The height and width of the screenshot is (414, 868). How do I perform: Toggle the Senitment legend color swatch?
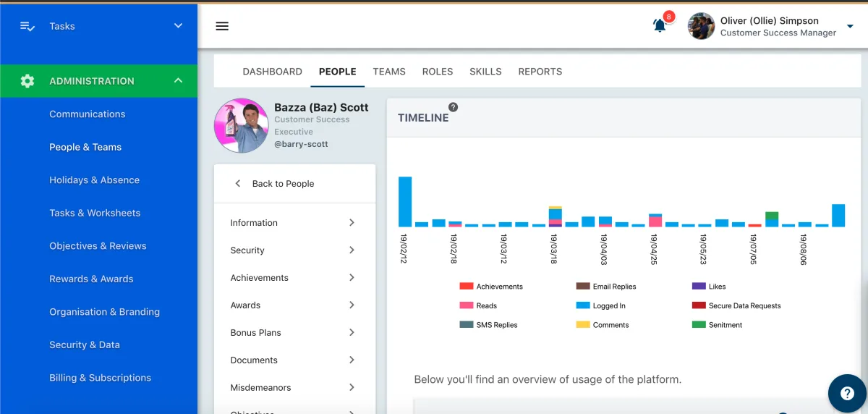point(699,325)
